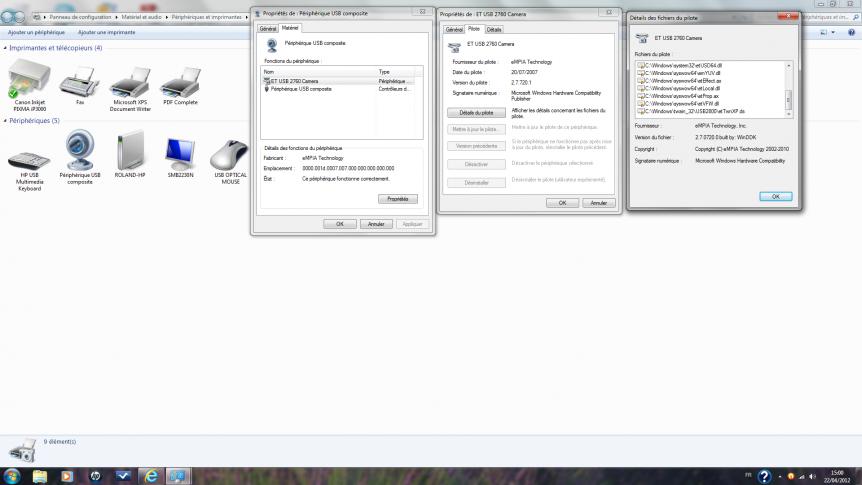
Task: Click the Propriétés button in USB composite dialog
Action: tap(397, 199)
